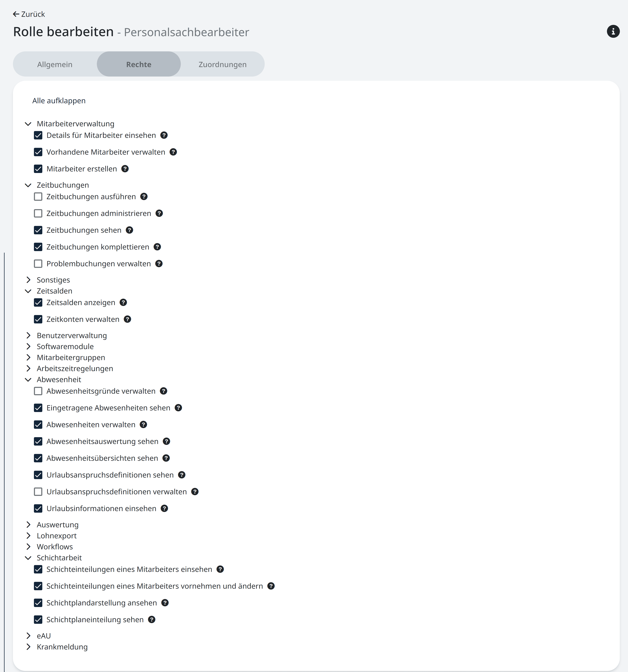Click help icon beside Details für Mitarbeiter einsehen
Viewport: 628px width, 672px height.
click(x=164, y=135)
